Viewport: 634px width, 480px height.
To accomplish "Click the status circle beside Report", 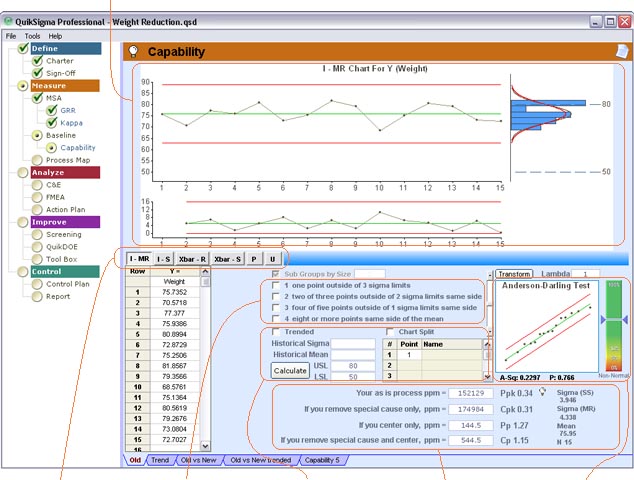I will tap(37, 296).
